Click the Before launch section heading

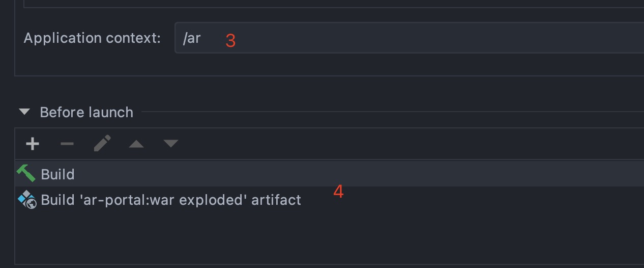86,112
